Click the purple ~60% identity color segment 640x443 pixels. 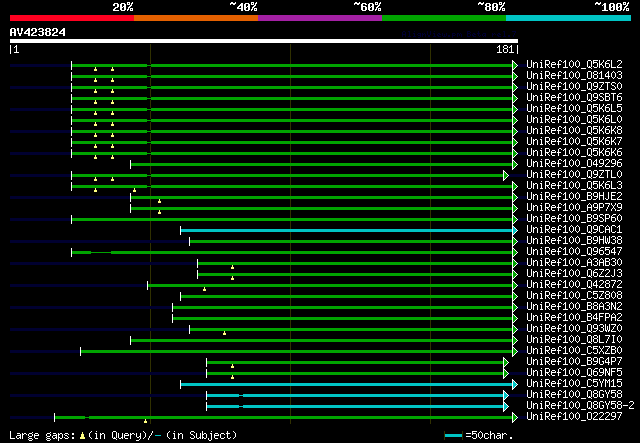320,18
